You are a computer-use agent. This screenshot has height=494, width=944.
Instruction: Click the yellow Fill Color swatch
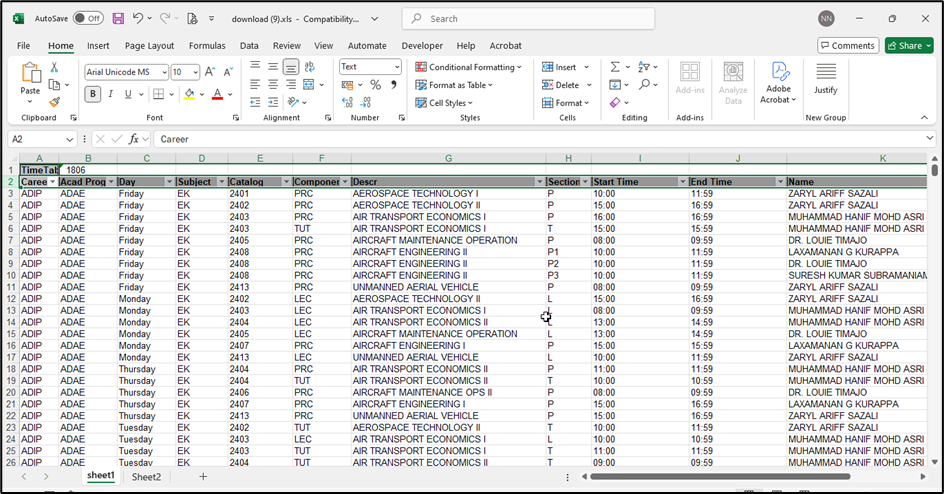tap(188, 94)
